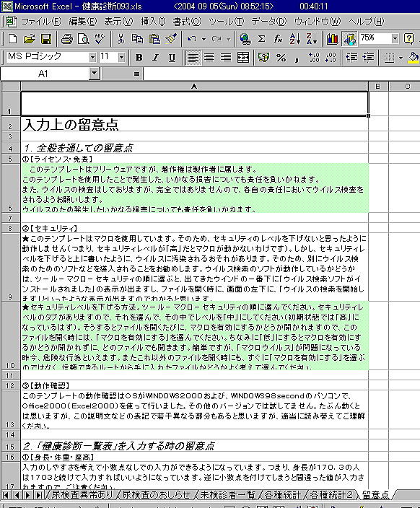Expand the MS Pゴシック font dropdown

click(x=92, y=57)
